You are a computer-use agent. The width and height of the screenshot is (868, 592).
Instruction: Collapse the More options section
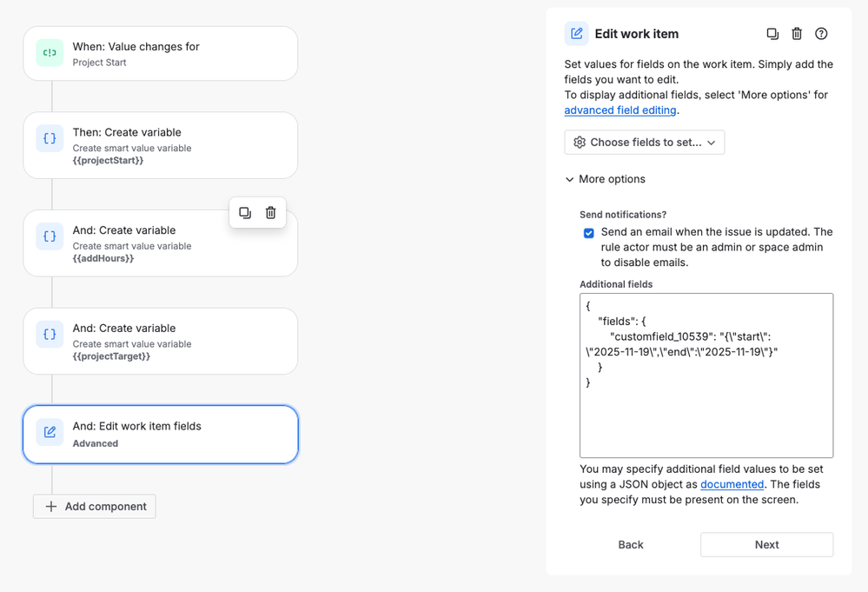pyautogui.click(x=606, y=179)
